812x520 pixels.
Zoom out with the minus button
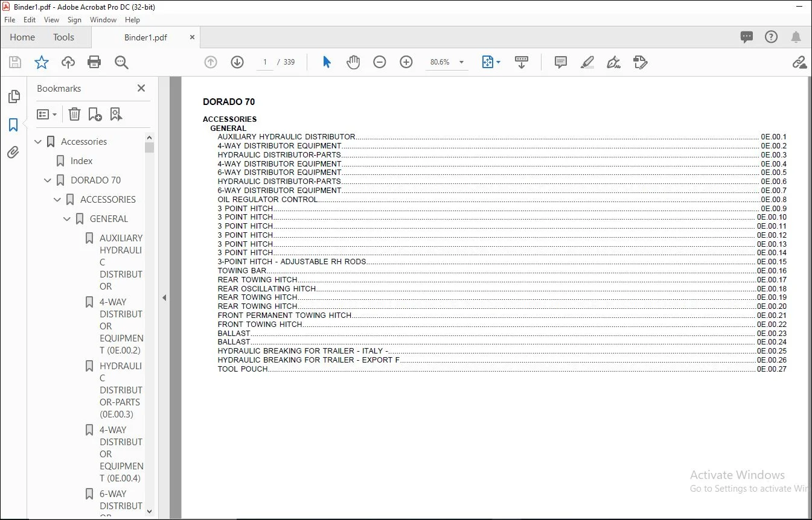(x=380, y=62)
